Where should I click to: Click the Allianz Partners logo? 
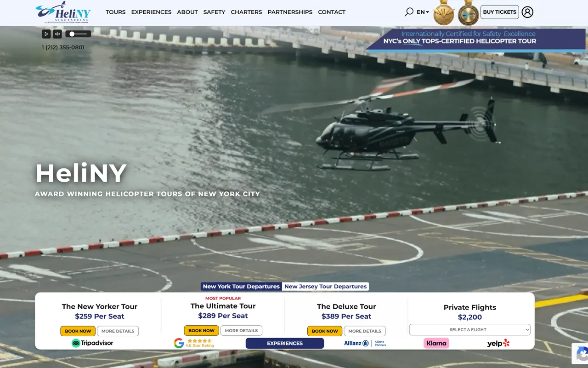tap(365, 343)
